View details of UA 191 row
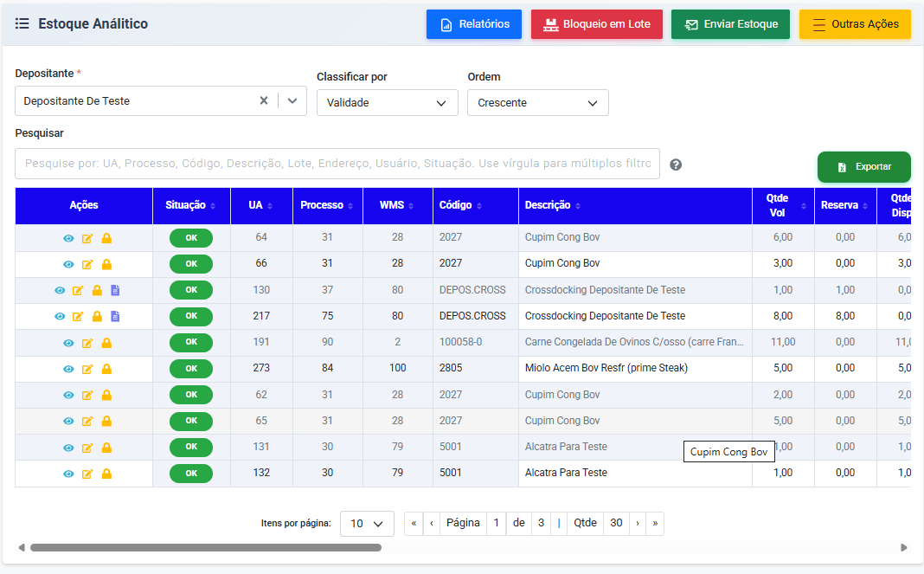This screenshot has width=924, height=574. coord(68,343)
